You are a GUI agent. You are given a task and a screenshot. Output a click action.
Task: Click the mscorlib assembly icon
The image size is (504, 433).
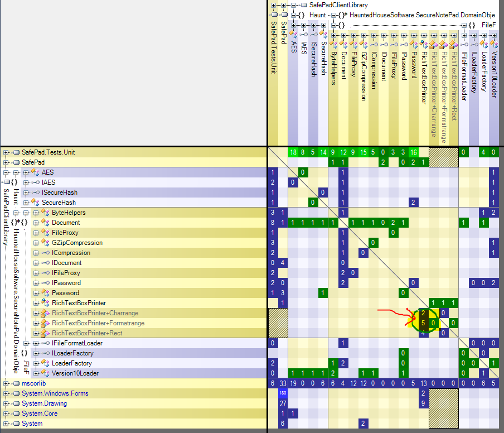(x=16, y=383)
